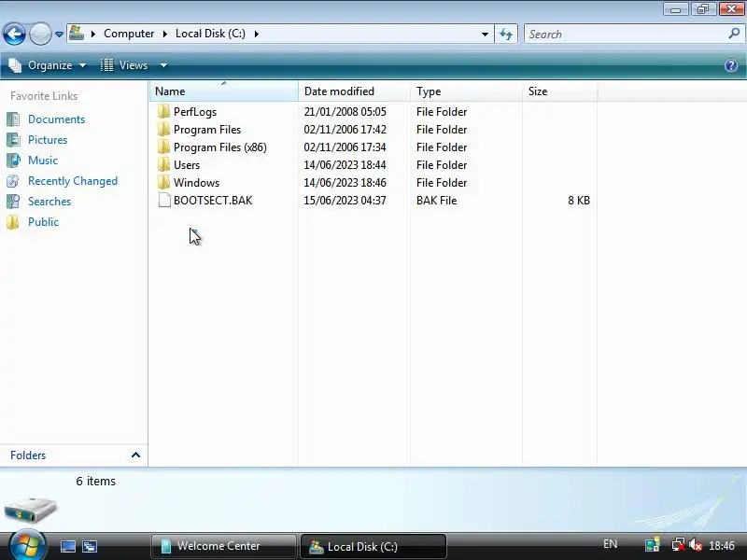Refresh the folder view
The height and width of the screenshot is (560, 747).
coord(506,34)
